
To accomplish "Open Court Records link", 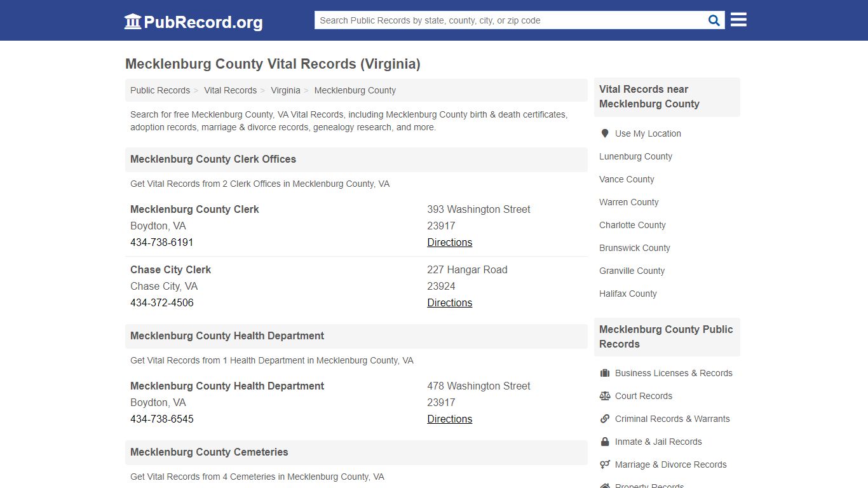I will 644,396.
